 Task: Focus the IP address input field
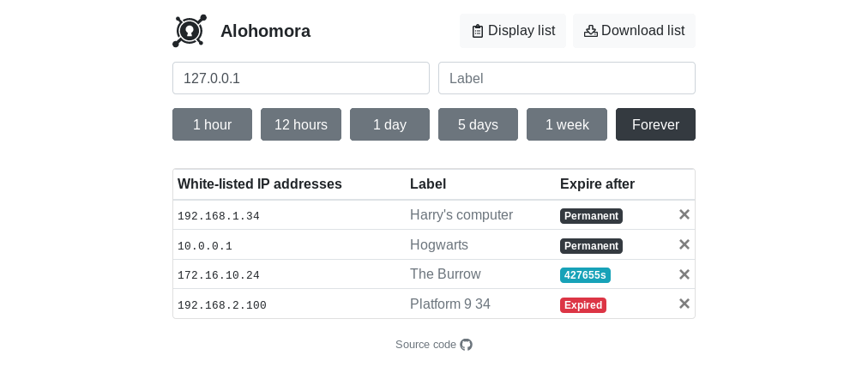301,78
